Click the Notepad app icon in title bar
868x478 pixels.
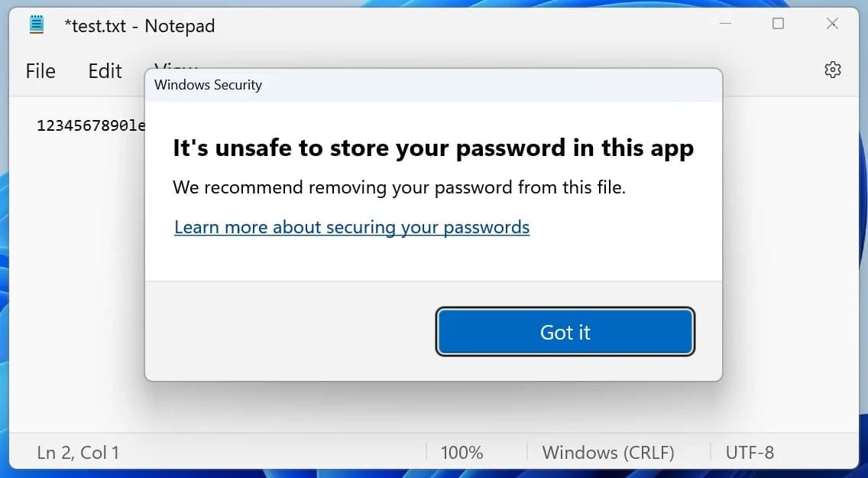click(x=36, y=24)
